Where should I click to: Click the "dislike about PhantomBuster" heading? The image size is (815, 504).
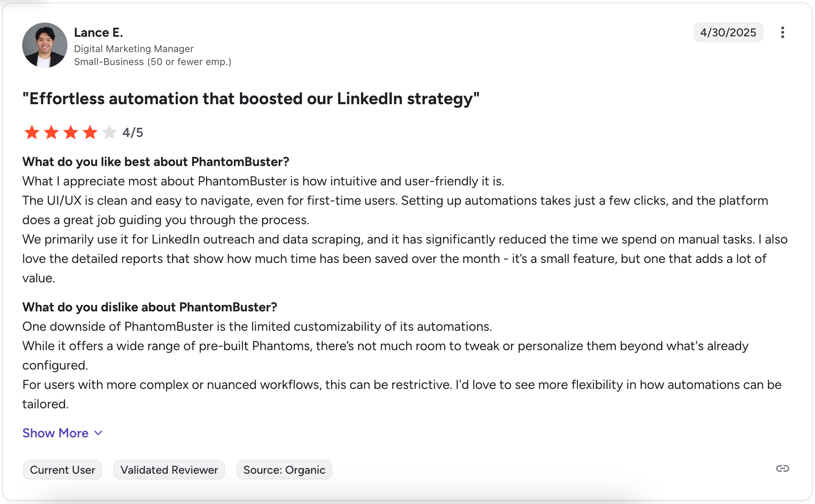149,307
